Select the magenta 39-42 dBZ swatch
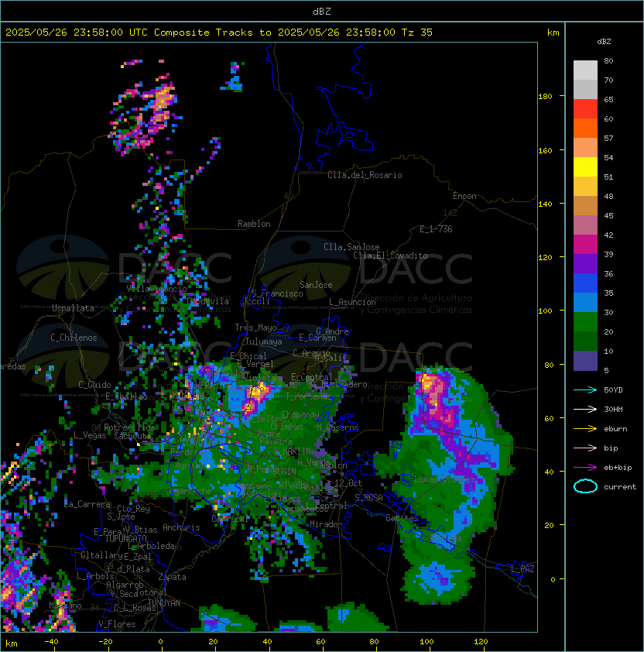This screenshot has width=644, height=652. [x=585, y=245]
